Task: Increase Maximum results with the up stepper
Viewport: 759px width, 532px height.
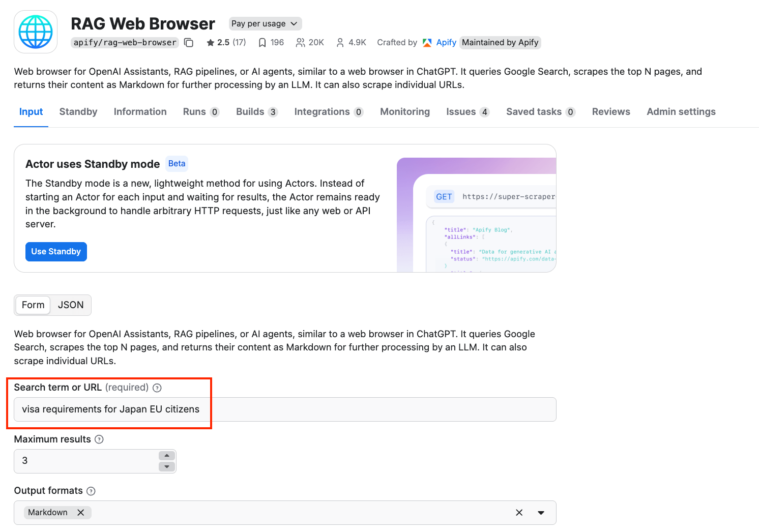Action: 166,456
